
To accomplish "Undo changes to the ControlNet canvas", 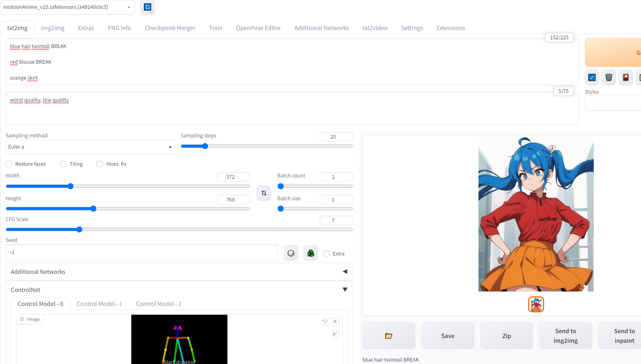I will (325, 321).
